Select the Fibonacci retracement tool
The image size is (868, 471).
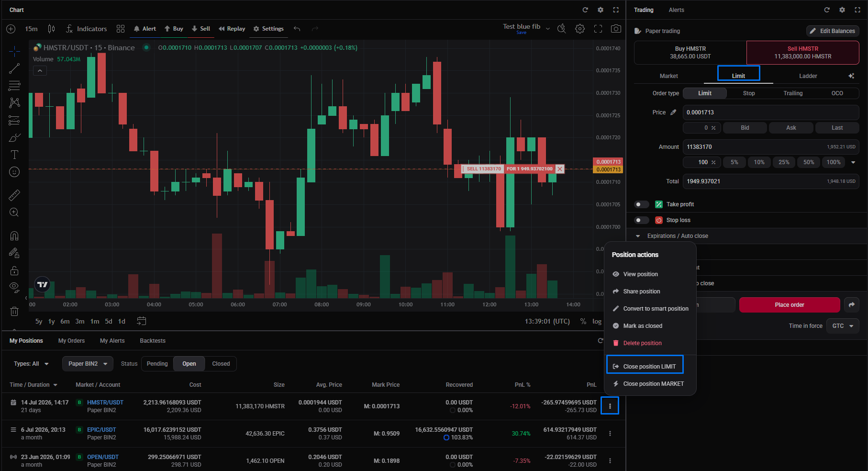[14, 86]
